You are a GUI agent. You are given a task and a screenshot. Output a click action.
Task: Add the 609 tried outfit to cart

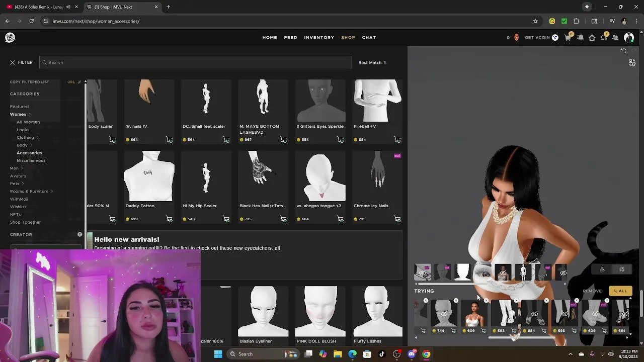pos(484,331)
